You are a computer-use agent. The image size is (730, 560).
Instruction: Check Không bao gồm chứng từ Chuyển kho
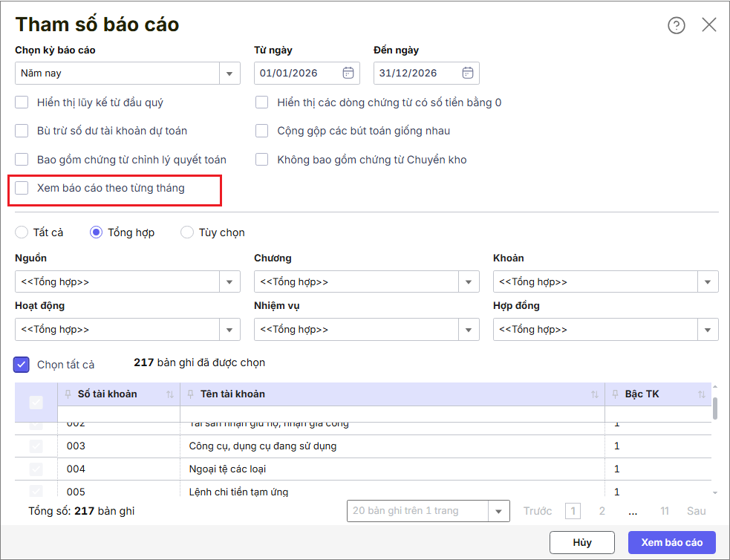coord(262,160)
